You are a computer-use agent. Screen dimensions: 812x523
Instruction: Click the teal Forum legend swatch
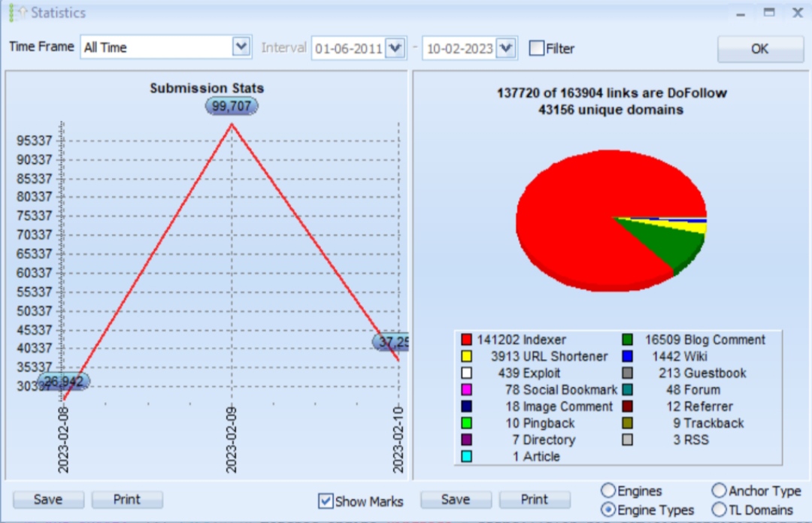tap(627, 389)
